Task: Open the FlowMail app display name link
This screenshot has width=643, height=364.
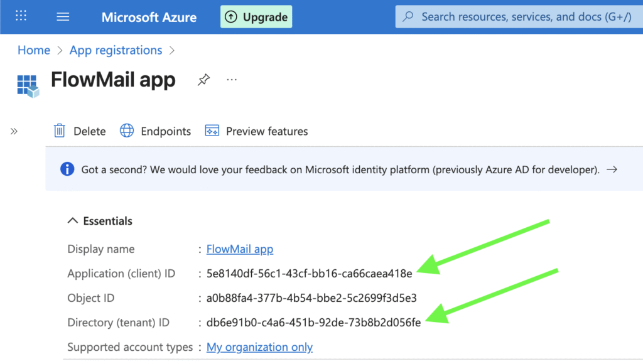Action: [240, 249]
